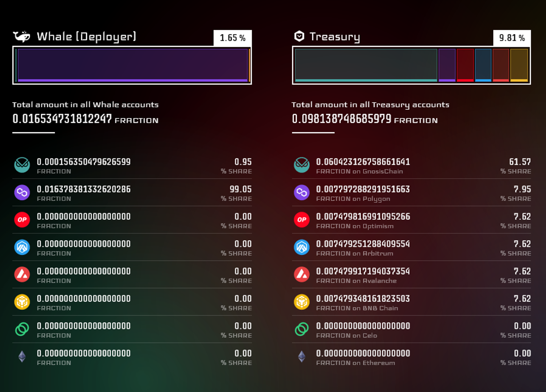Click the Ethereum icon in Treasury list
The height and width of the screenshot is (392, 546).
302,356
